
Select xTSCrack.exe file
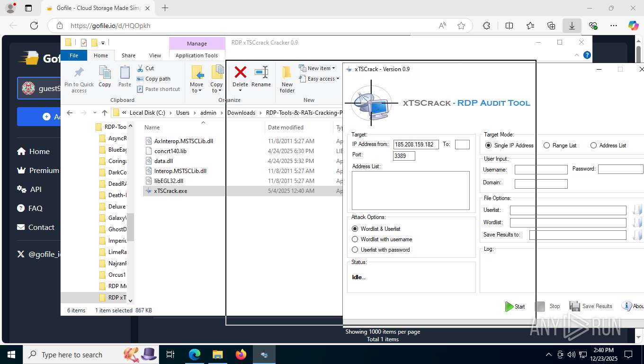coord(170,191)
